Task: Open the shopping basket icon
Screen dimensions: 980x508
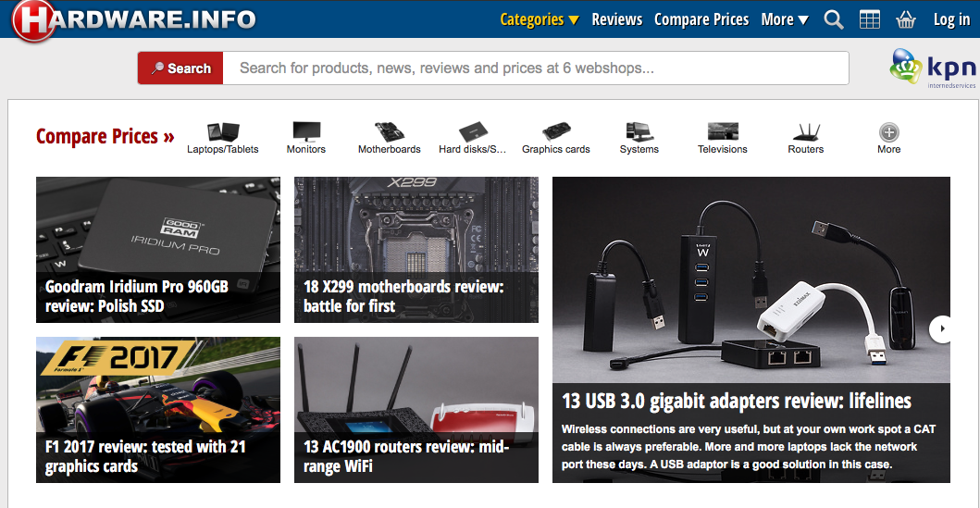Action: tap(906, 20)
